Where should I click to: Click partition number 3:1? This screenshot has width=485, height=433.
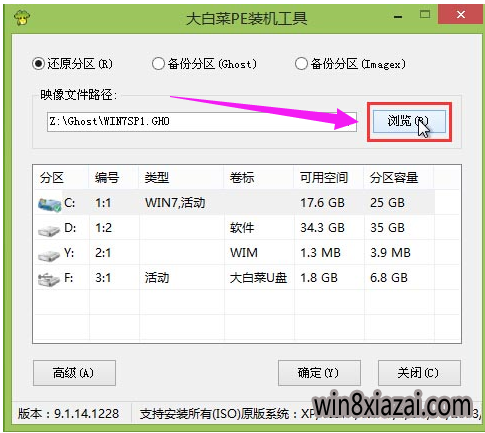click(103, 278)
